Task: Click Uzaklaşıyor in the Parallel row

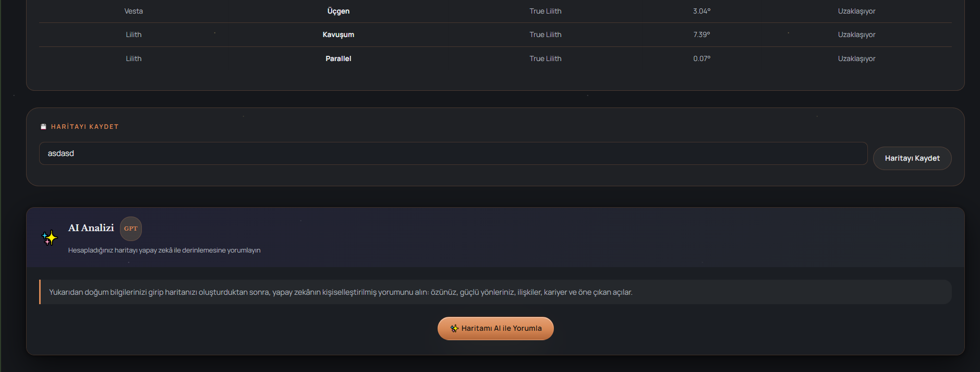Action: pos(856,58)
